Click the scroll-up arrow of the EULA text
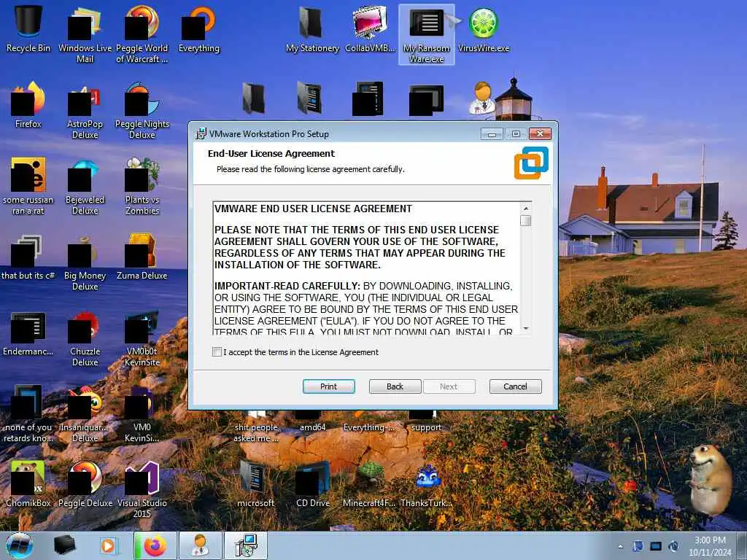 pyautogui.click(x=526, y=209)
